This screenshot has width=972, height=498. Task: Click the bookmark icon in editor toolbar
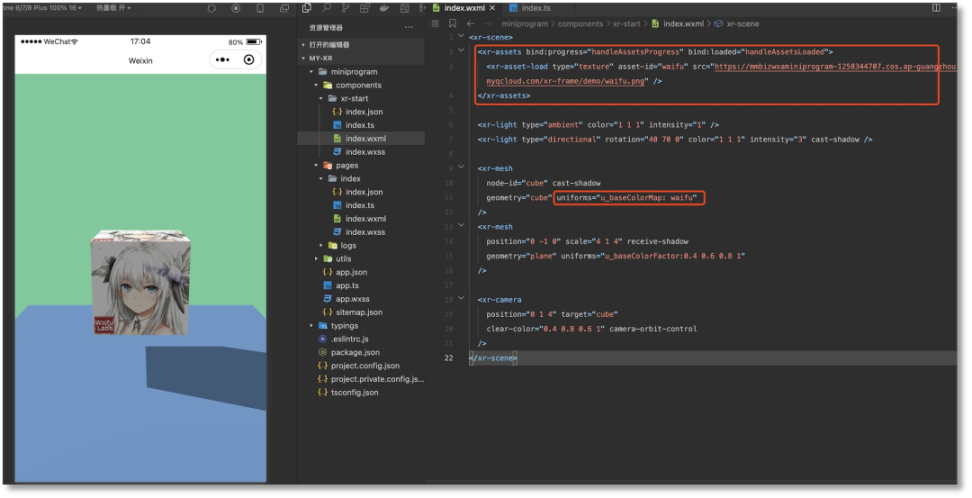coord(453,24)
